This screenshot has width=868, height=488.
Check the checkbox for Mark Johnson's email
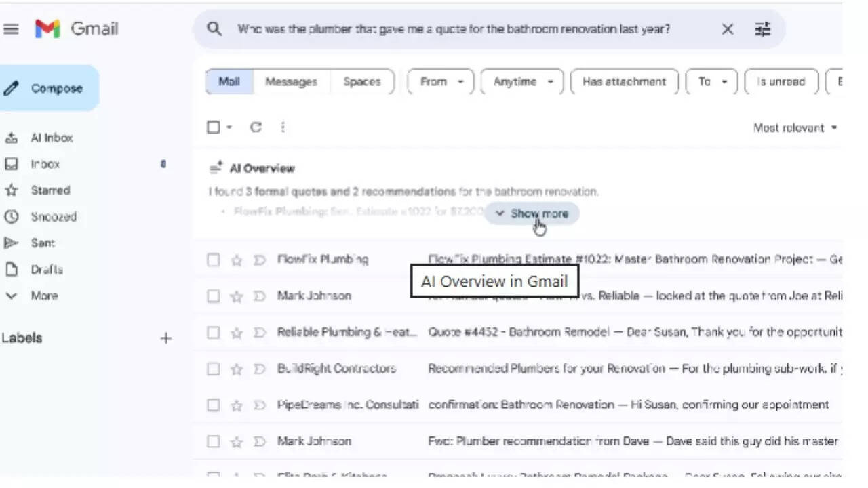coord(213,296)
